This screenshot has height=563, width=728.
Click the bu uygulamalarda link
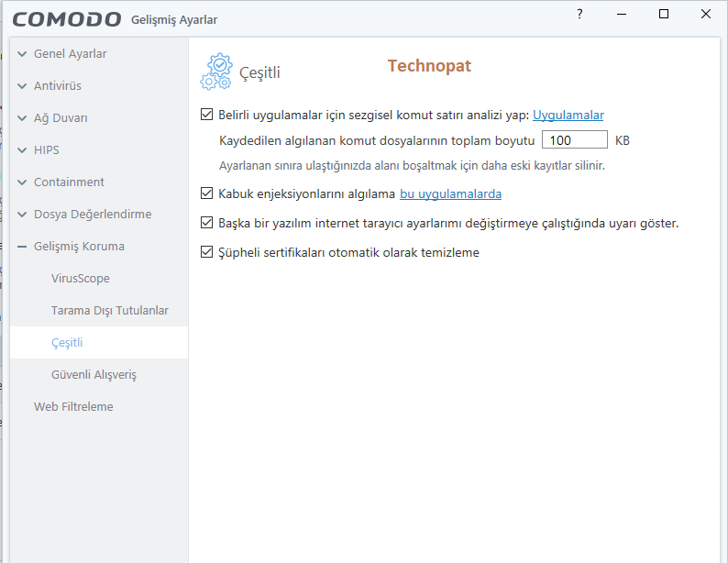pyautogui.click(x=450, y=193)
